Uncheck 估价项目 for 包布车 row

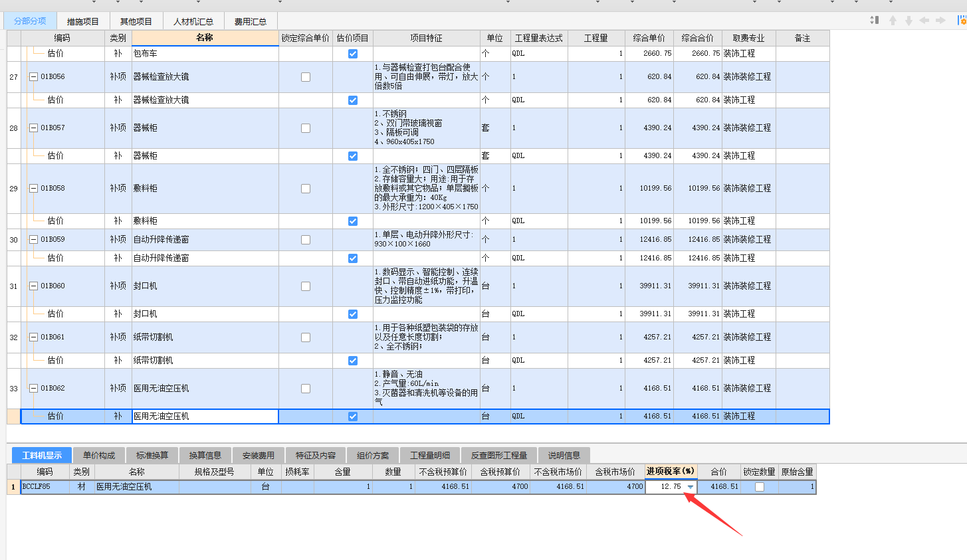coord(353,54)
